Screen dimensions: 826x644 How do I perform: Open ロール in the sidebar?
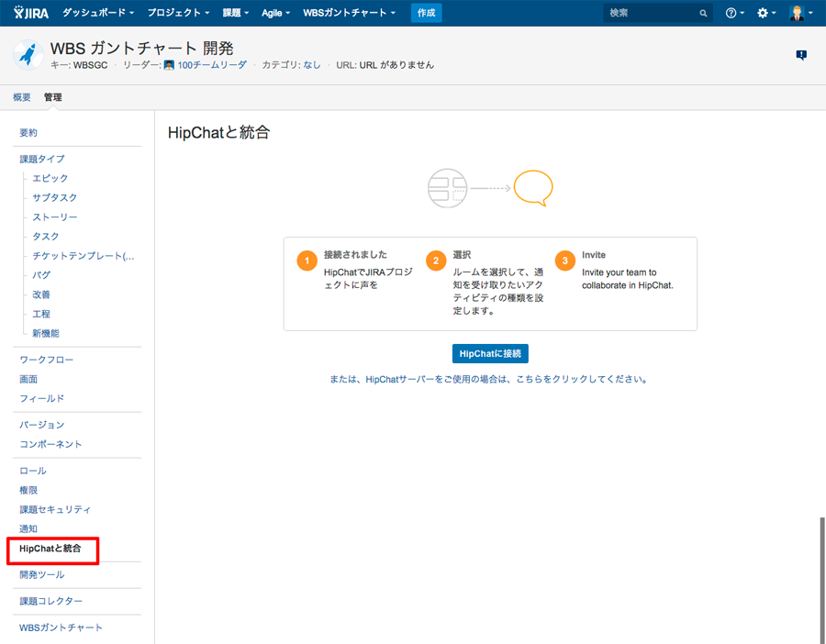point(33,471)
